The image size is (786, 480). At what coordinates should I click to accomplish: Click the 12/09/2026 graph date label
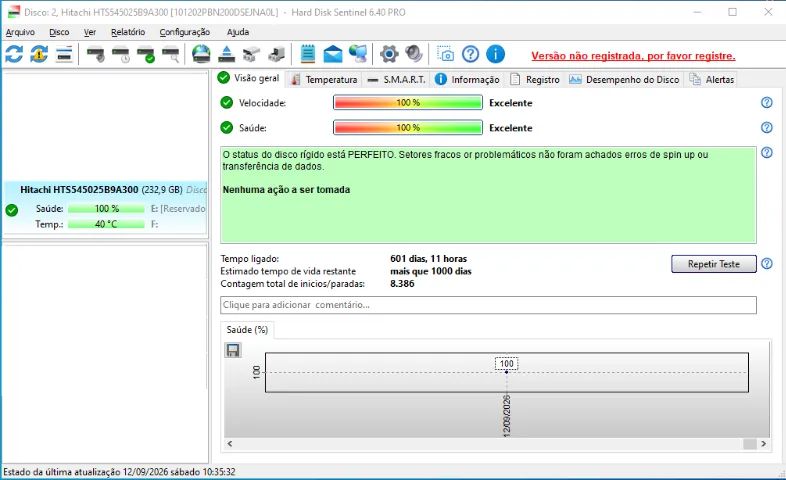(506, 416)
